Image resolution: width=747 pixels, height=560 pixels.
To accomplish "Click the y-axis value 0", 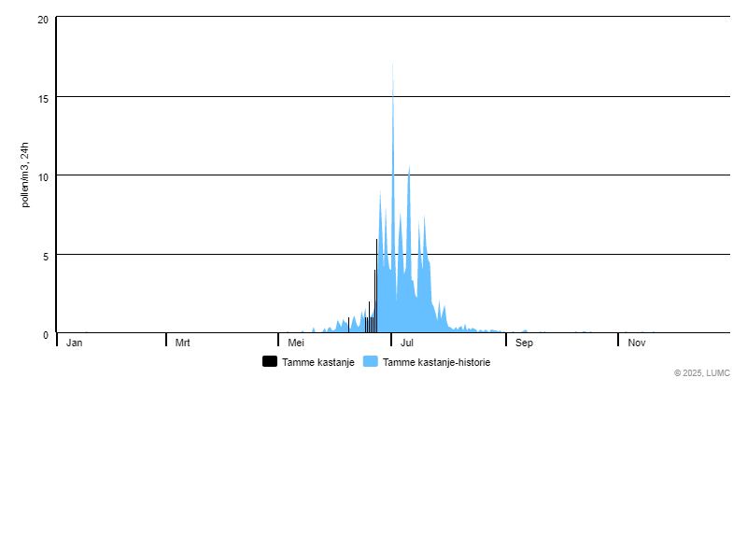I will pyautogui.click(x=46, y=335).
